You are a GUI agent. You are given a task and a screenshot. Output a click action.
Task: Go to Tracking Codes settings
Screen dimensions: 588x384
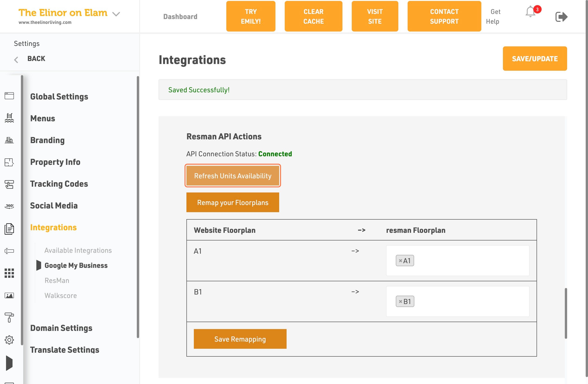point(59,184)
